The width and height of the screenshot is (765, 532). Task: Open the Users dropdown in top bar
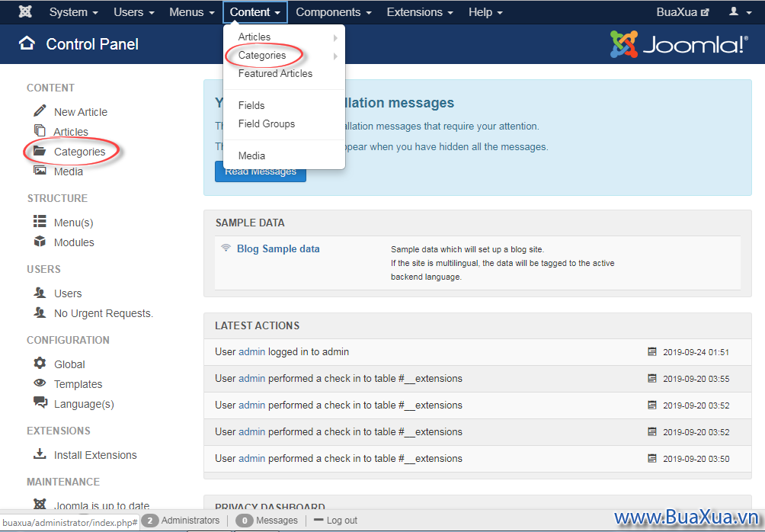pyautogui.click(x=134, y=11)
